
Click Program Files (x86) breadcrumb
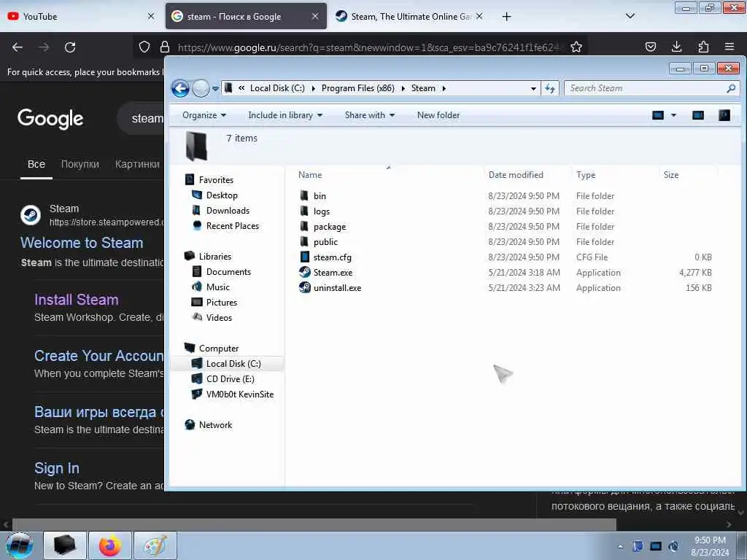(357, 88)
